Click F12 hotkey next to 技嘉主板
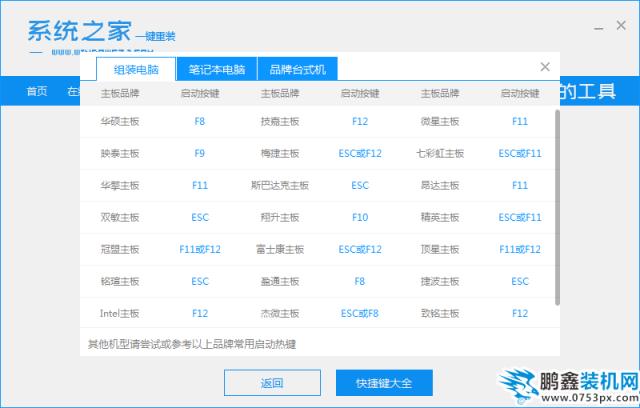The width and height of the screenshot is (640, 408). (x=360, y=121)
